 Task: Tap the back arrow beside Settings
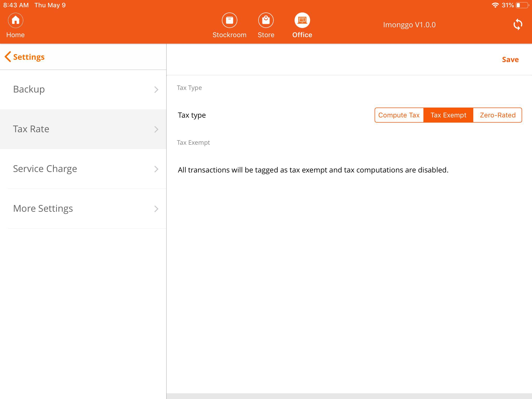coord(8,57)
